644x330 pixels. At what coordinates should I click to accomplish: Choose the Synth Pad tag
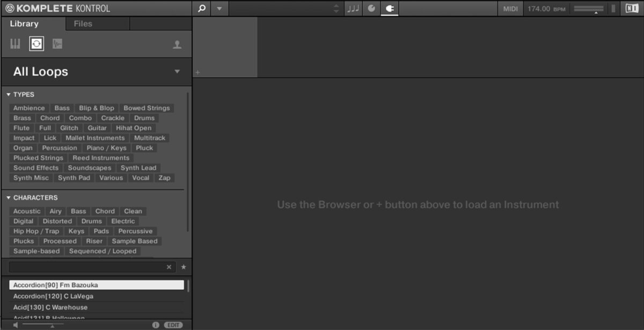(74, 178)
